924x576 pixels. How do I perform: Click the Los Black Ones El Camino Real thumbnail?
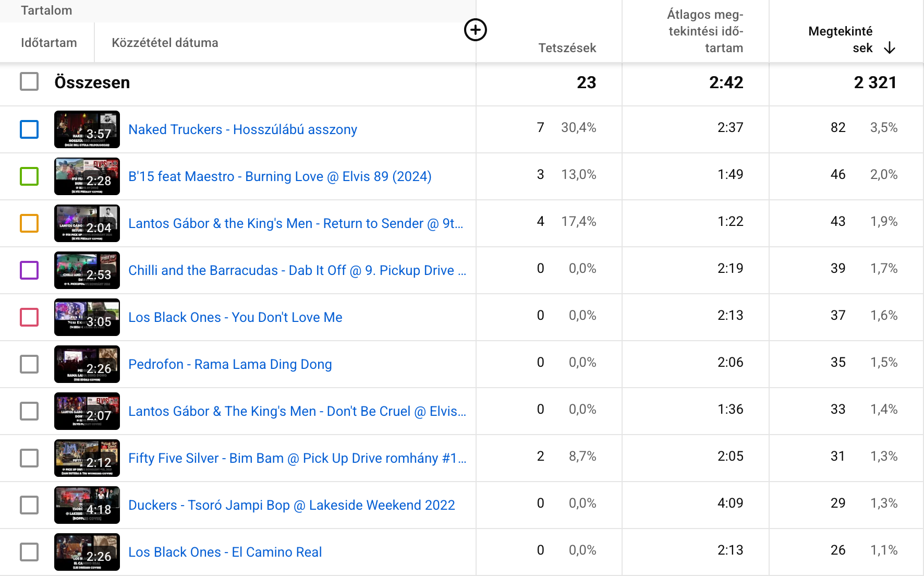coord(87,552)
